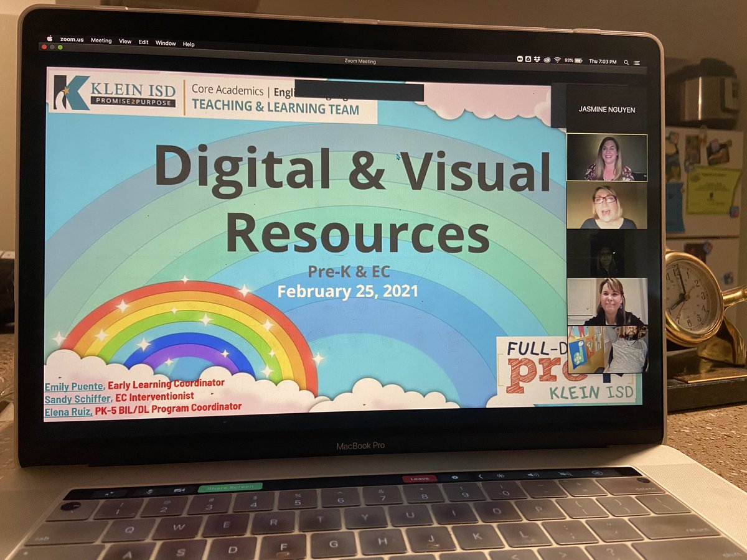Select video tile with colorful artwork background
This screenshot has width=747, height=560.
[x=608, y=349]
